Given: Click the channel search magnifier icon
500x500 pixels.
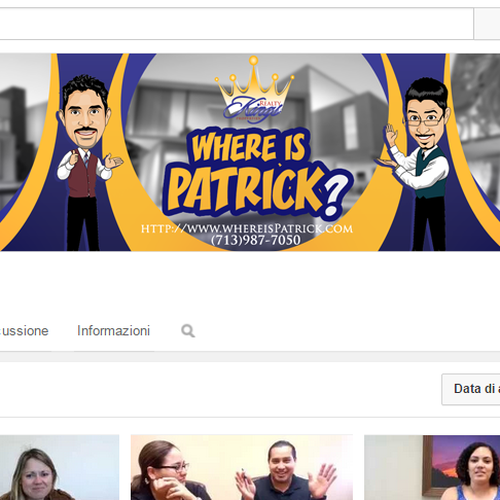Looking at the screenshot, I should coord(188,331).
